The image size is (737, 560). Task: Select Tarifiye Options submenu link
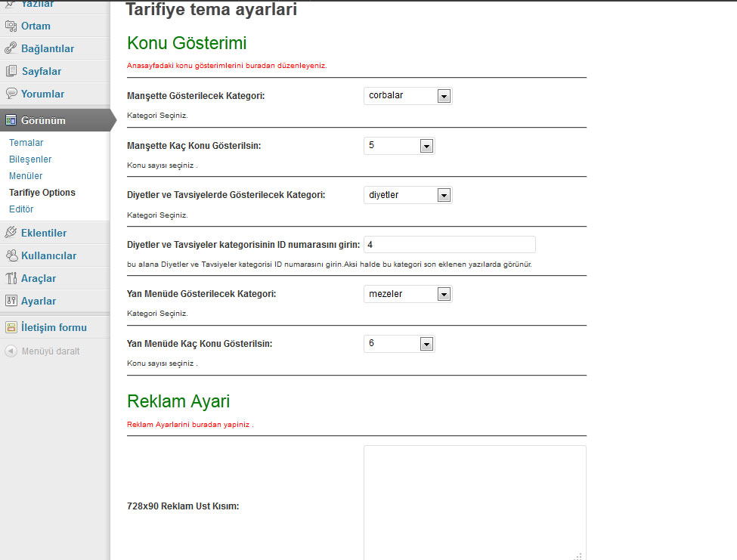pos(42,192)
